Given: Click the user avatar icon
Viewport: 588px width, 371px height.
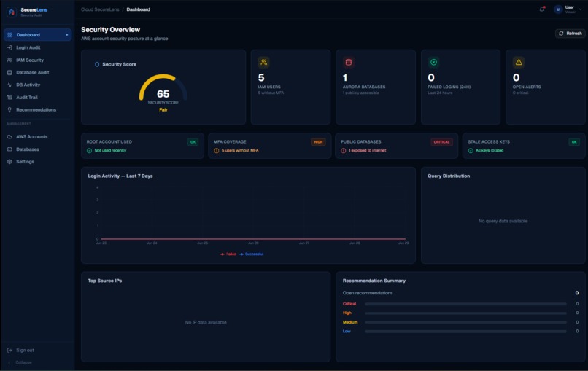Looking at the screenshot, I should pos(558,9).
